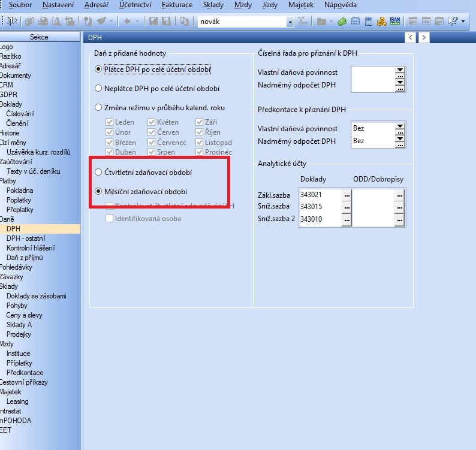Expand Nadměrný odpočet DPH dropdown under Předkontace
The image size is (476, 450).
(400, 141)
